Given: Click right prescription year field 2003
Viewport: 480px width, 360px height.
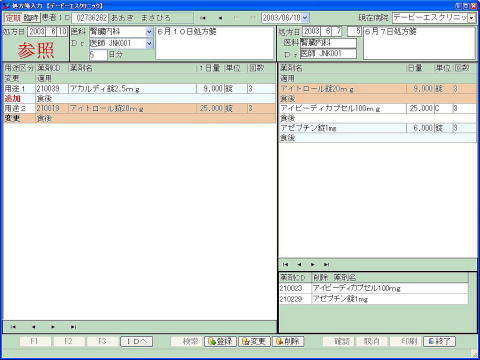Looking at the screenshot, I should pos(312,32).
